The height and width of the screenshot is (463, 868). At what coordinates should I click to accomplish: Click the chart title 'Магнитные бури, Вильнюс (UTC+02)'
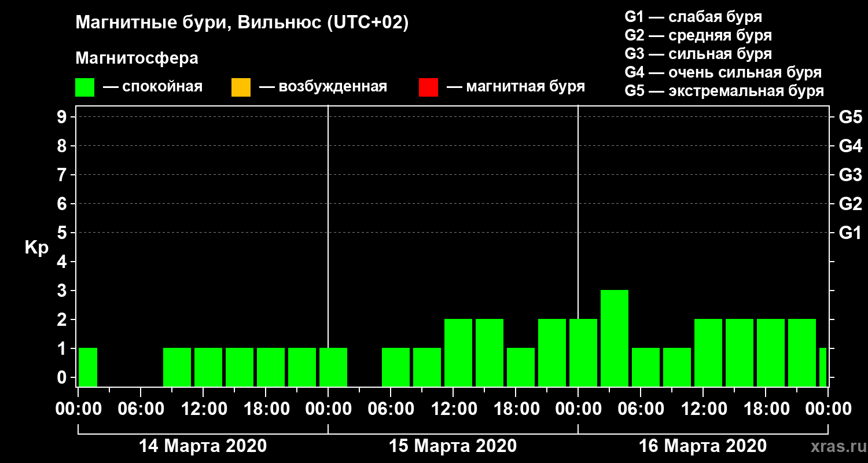tap(242, 24)
